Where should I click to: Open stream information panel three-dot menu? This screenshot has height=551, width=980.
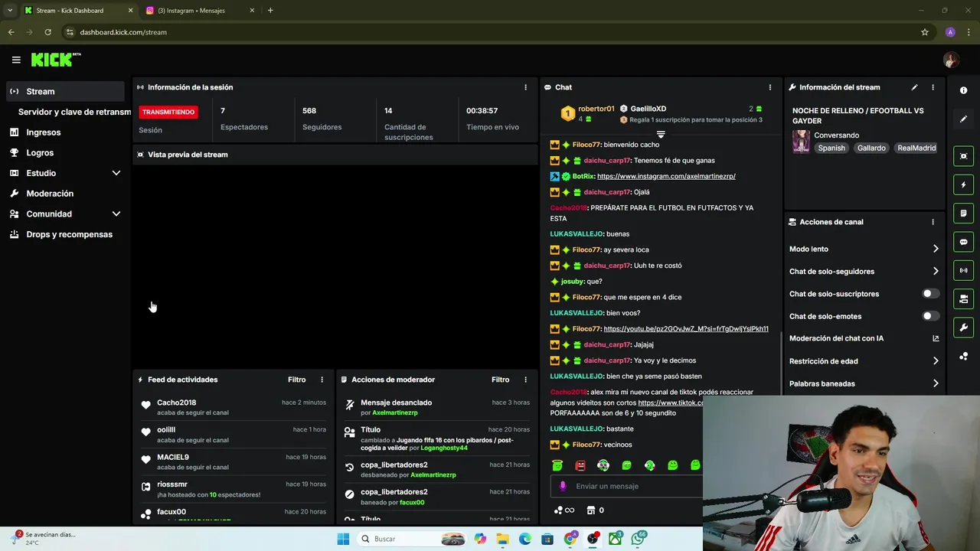click(933, 87)
